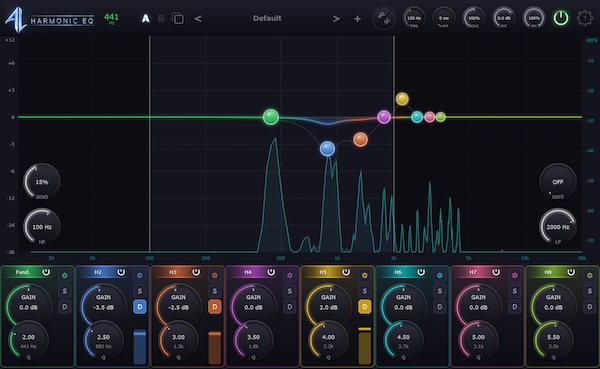This screenshot has height=369, width=600.
Task: Toggle power on the H7 band
Action: pyautogui.click(x=496, y=272)
